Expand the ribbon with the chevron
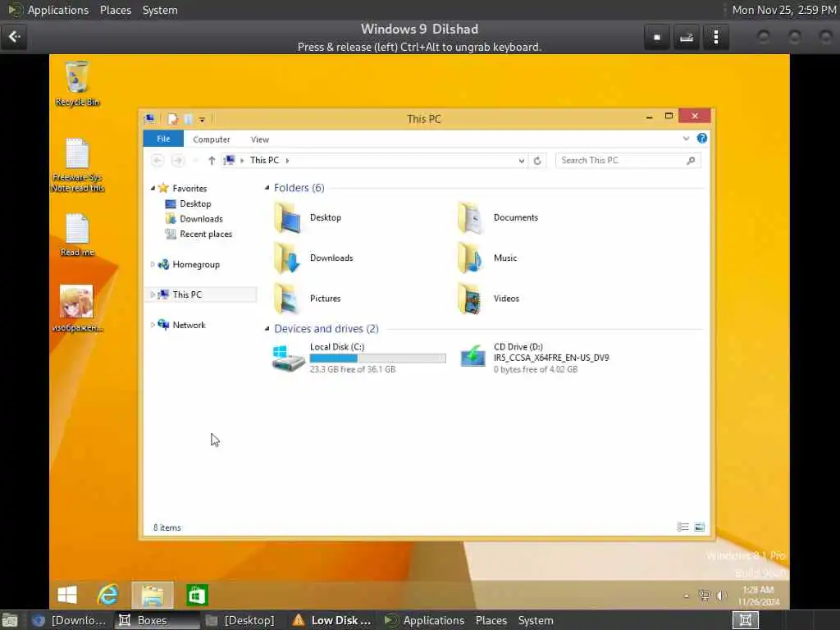840x630 pixels. (686, 138)
